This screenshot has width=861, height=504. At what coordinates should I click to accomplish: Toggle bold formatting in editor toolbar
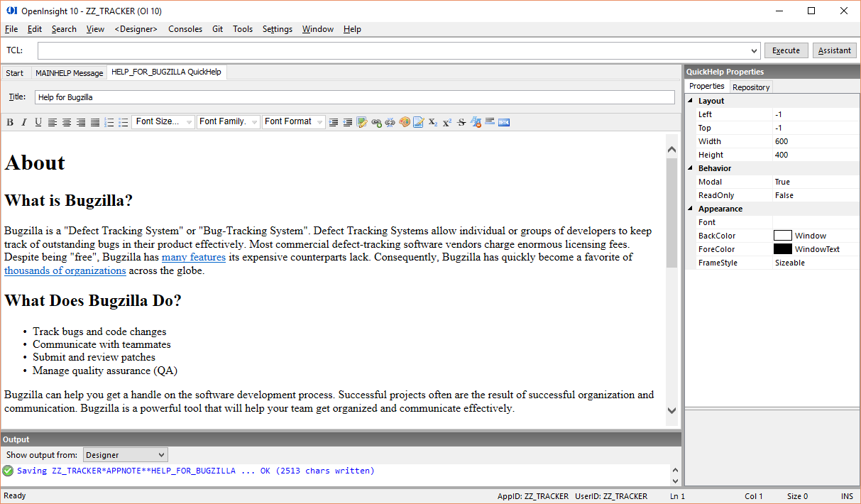pyautogui.click(x=10, y=122)
